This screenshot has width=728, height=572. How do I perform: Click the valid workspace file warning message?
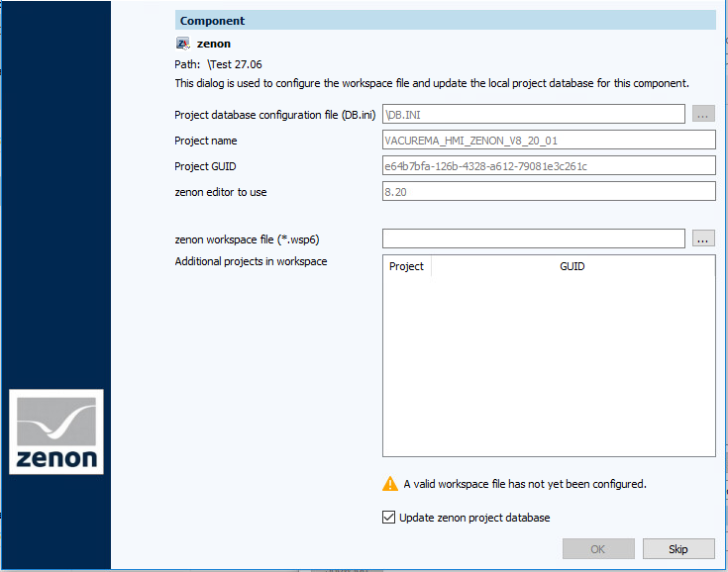coord(524,484)
